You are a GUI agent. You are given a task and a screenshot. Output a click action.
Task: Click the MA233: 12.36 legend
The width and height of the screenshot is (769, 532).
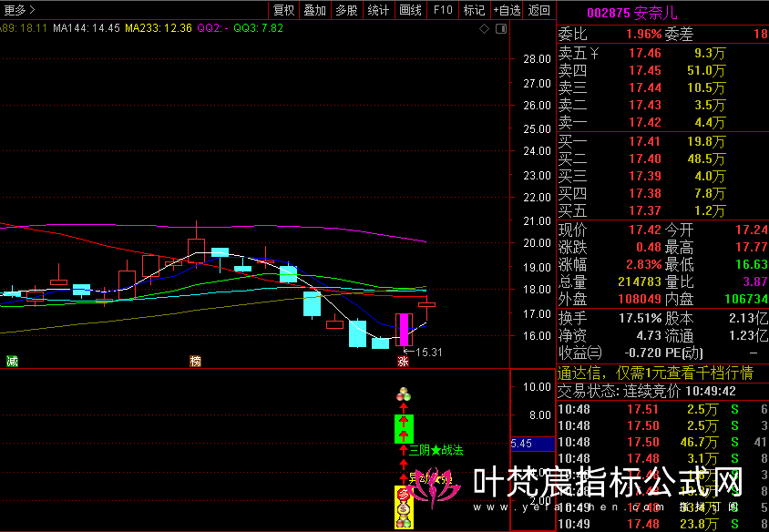(x=159, y=28)
